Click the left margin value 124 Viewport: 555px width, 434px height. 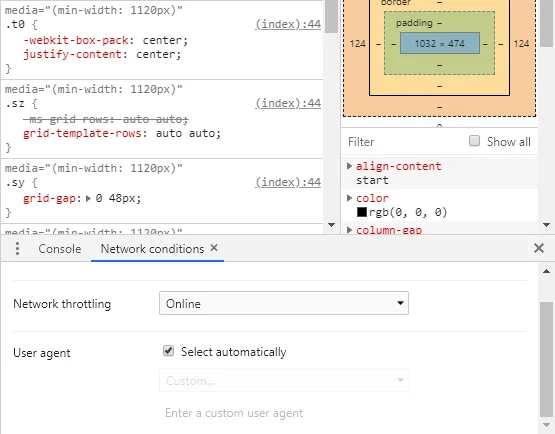coord(357,44)
